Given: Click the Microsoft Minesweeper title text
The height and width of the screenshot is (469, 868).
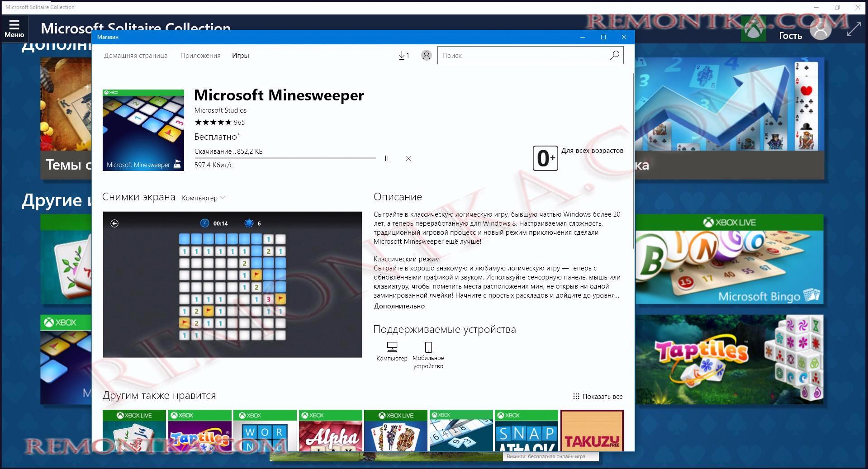Looking at the screenshot, I should [279, 95].
